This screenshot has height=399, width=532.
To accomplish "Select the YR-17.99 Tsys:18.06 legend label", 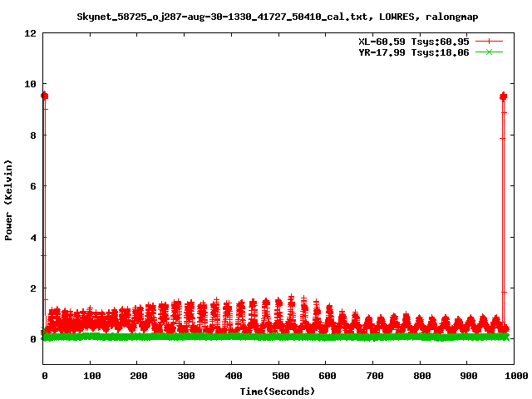I will (x=414, y=52).
